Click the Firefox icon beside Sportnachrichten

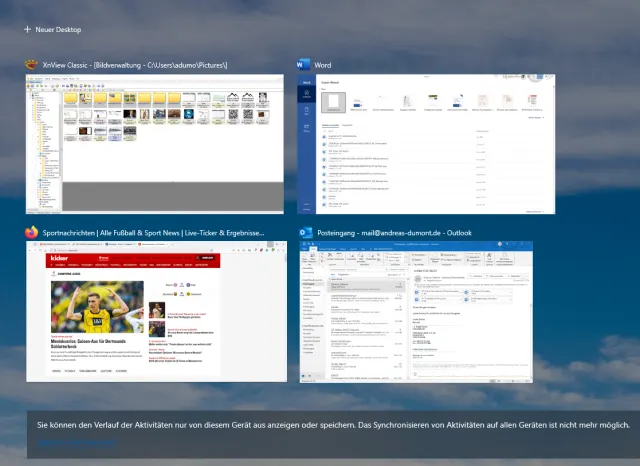[31, 233]
